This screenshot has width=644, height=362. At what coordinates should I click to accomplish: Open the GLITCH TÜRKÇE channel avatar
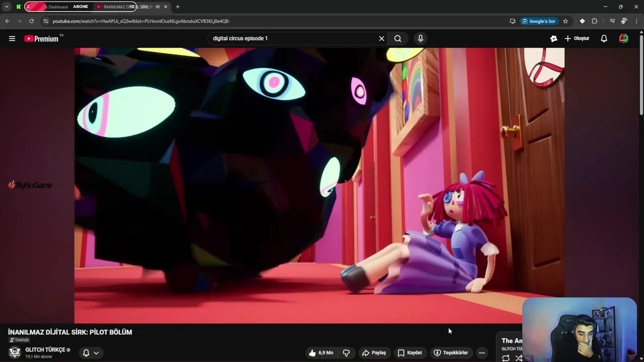point(15,352)
